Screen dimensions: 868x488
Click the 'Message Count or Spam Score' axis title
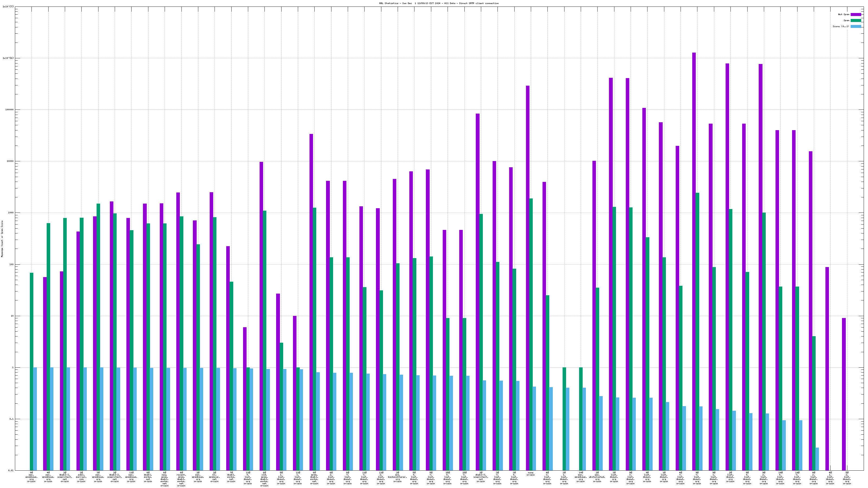(2, 239)
